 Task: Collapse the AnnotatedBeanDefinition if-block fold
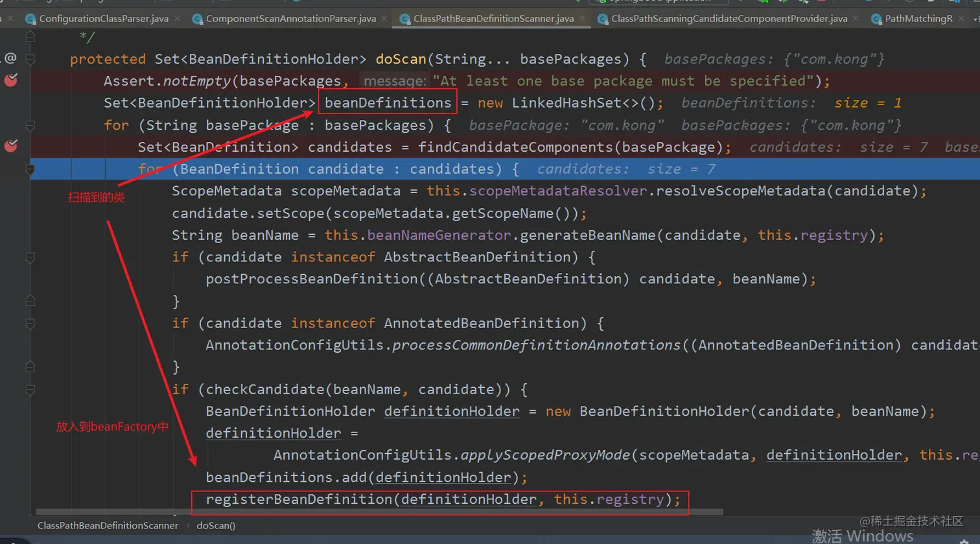tap(30, 323)
